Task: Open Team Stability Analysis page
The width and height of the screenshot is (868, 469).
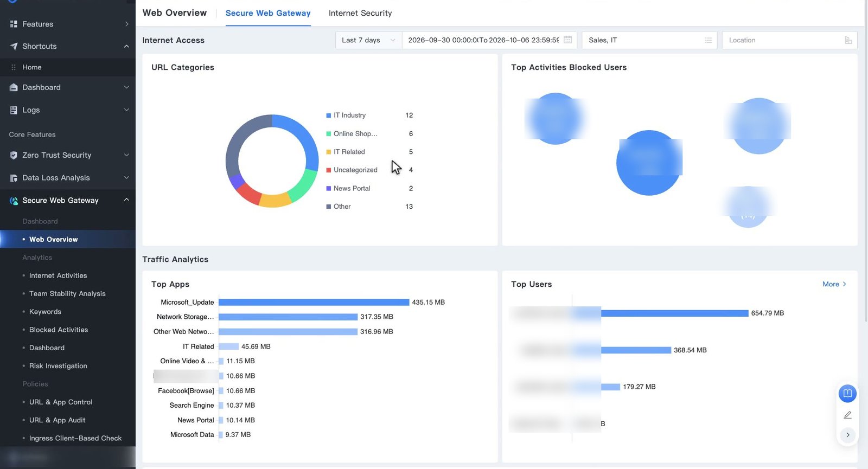Action: [67, 294]
